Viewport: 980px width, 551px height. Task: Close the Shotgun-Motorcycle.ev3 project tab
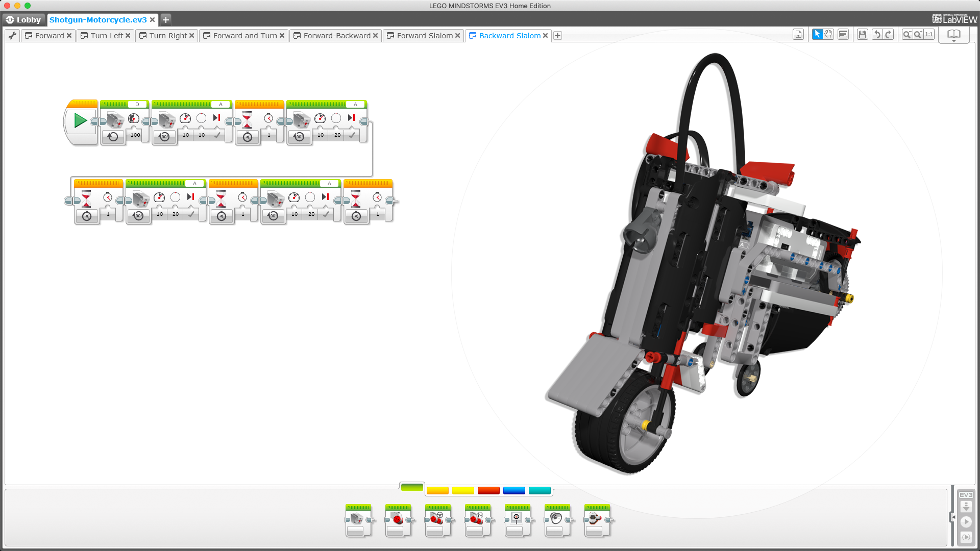[x=152, y=19]
